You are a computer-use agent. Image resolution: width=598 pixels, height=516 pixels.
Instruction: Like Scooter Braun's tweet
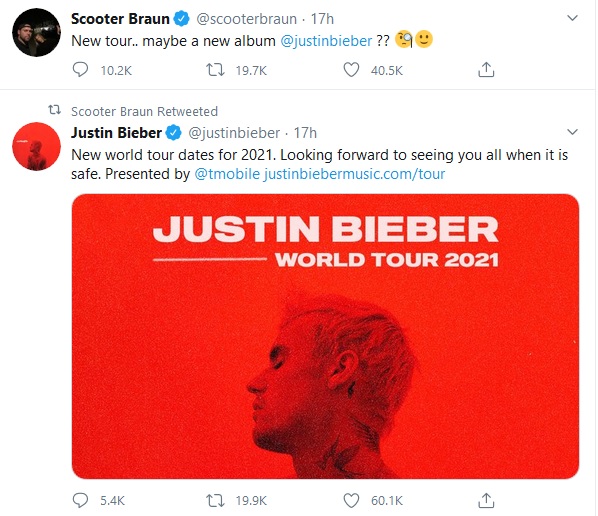(x=351, y=70)
